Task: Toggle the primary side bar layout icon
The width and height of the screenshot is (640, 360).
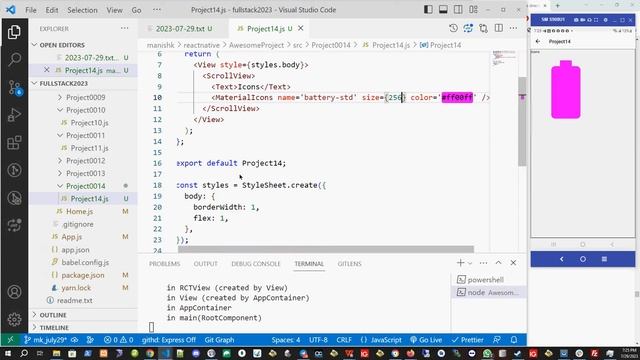Action: pyautogui.click(x=428, y=9)
